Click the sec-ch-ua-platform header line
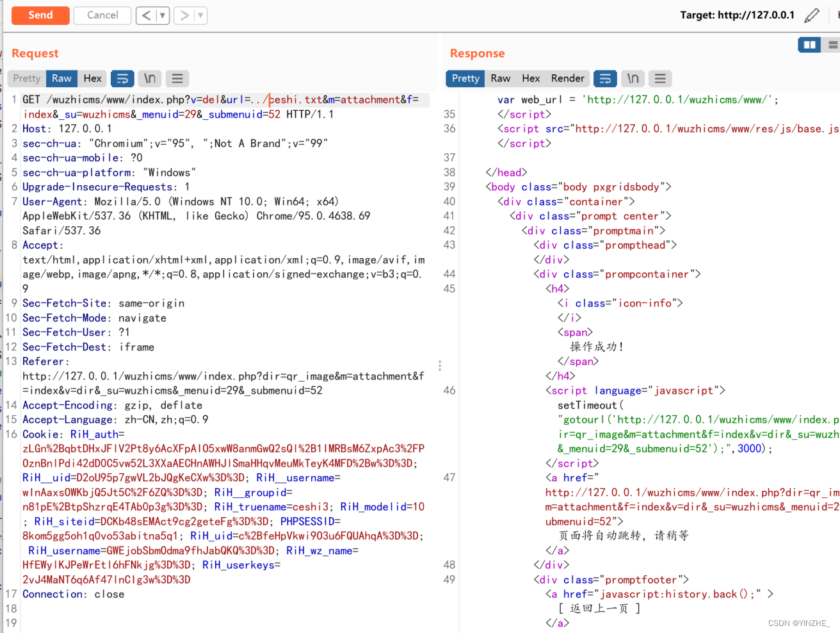The image size is (840, 633). (109, 172)
